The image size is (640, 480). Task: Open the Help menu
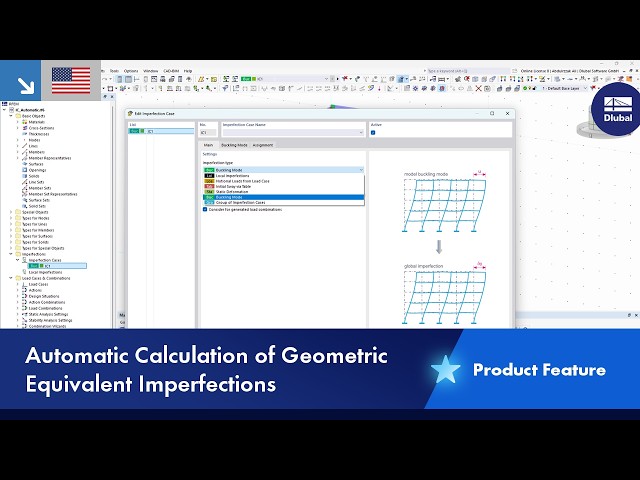[188, 71]
